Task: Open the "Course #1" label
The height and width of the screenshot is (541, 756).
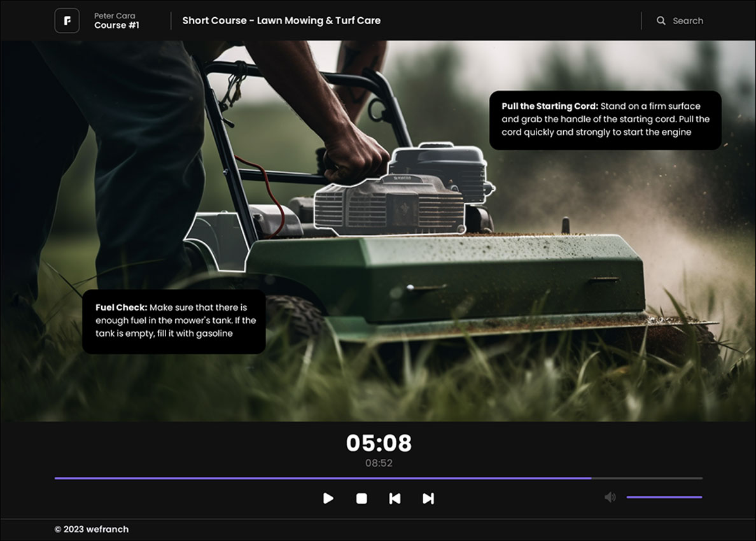Action: tap(116, 25)
